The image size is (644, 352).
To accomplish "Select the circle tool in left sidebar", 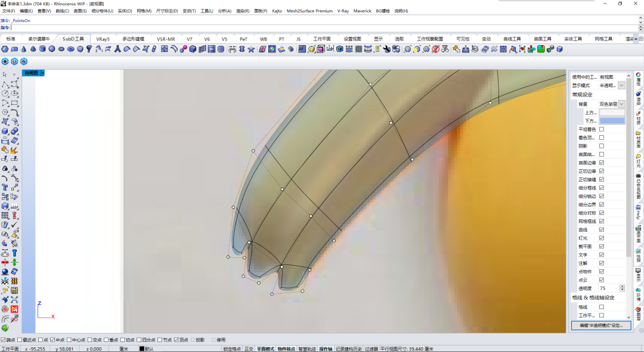I will (x=5, y=94).
